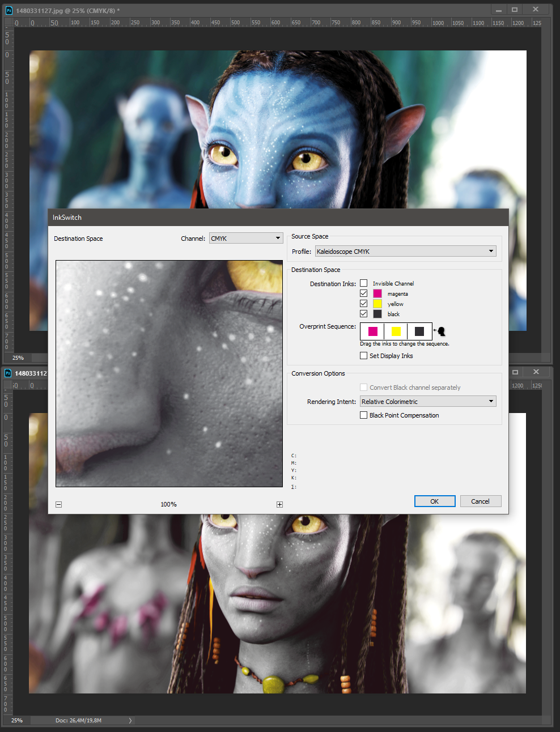Enable the Invisible Channel checkbox
Screen dimensions: 560x732
pyautogui.click(x=364, y=283)
